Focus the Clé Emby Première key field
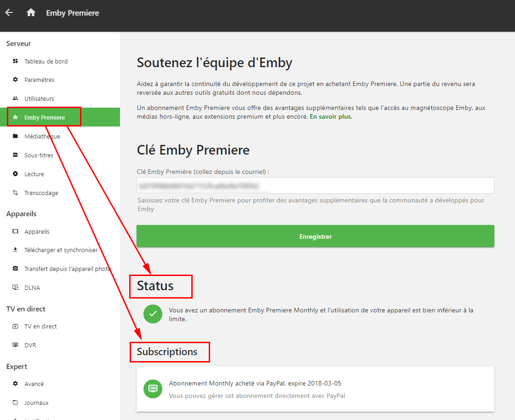Viewport: 515px width, 420px height. coord(315,186)
